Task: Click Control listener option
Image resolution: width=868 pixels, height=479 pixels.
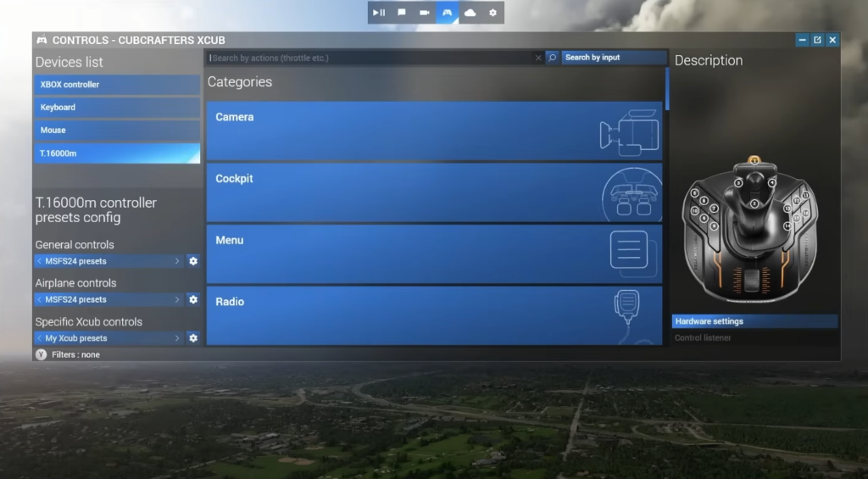Action: [x=703, y=337]
